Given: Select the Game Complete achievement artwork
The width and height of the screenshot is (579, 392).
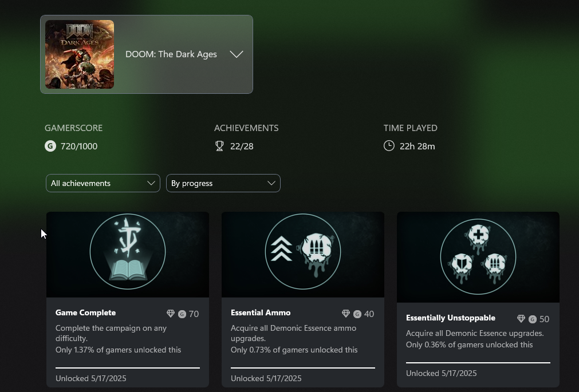Looking at the screenshot, I should click(x=128, y=254).
